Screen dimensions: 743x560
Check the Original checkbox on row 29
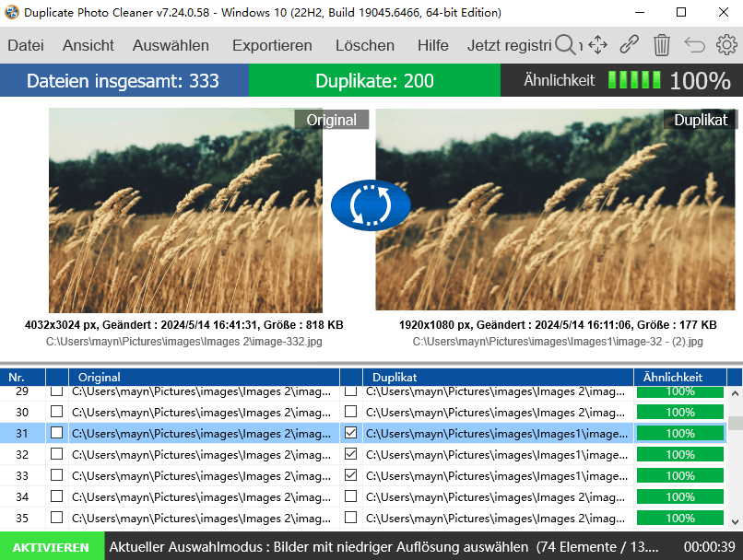coord(57,391)
